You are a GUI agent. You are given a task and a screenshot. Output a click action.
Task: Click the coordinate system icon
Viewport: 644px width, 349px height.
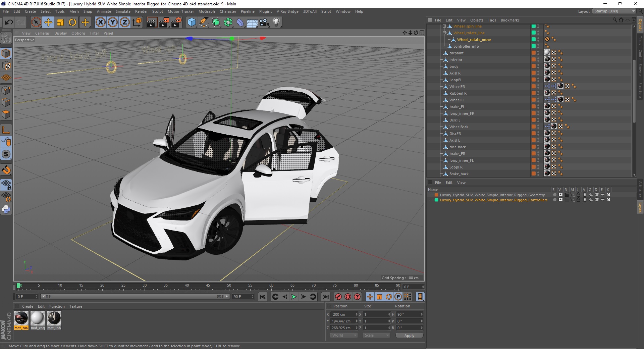[x=137, y=22]
